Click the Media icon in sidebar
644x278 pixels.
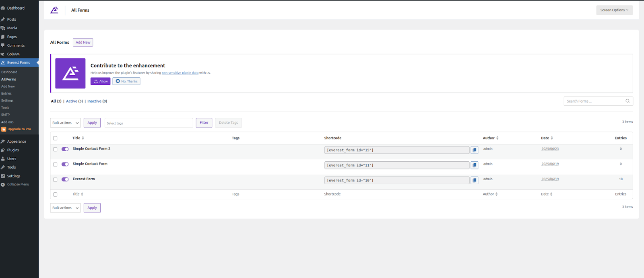[x=3, y=28]
